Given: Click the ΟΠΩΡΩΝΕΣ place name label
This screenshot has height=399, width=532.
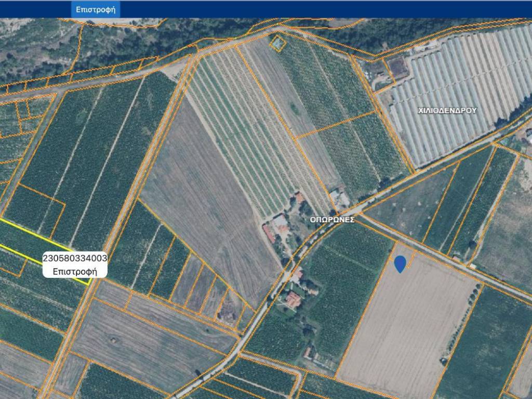Looking at the screenshot, I should pos(332,220).
